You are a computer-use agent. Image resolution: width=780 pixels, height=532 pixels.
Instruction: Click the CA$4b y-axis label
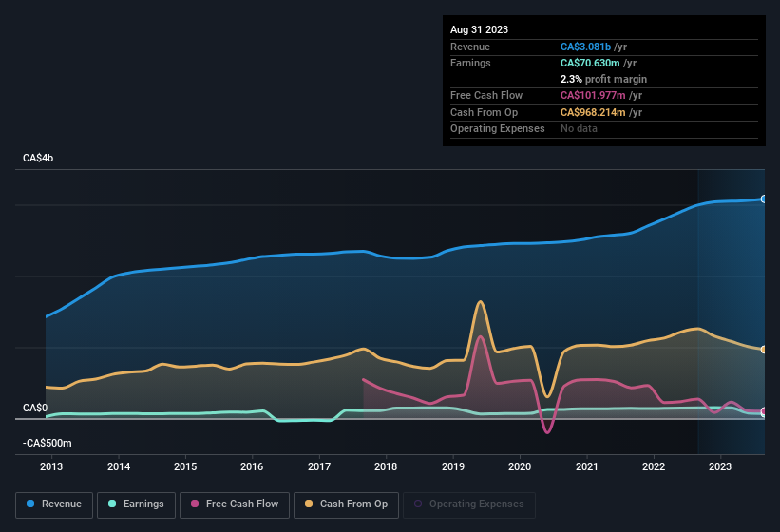click(38, 158)
